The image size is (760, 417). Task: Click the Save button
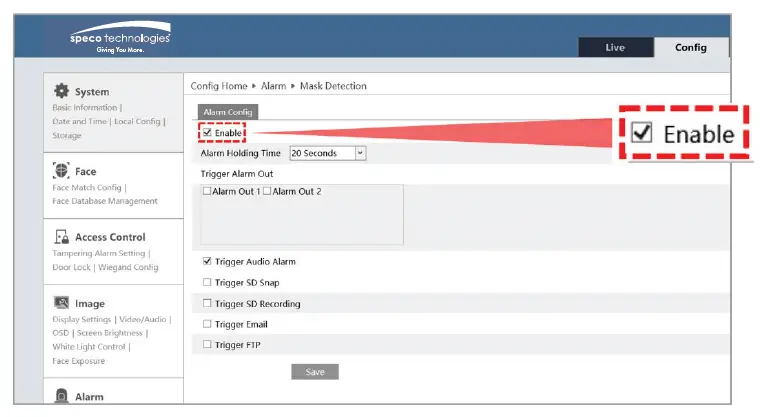coord(315,372)
